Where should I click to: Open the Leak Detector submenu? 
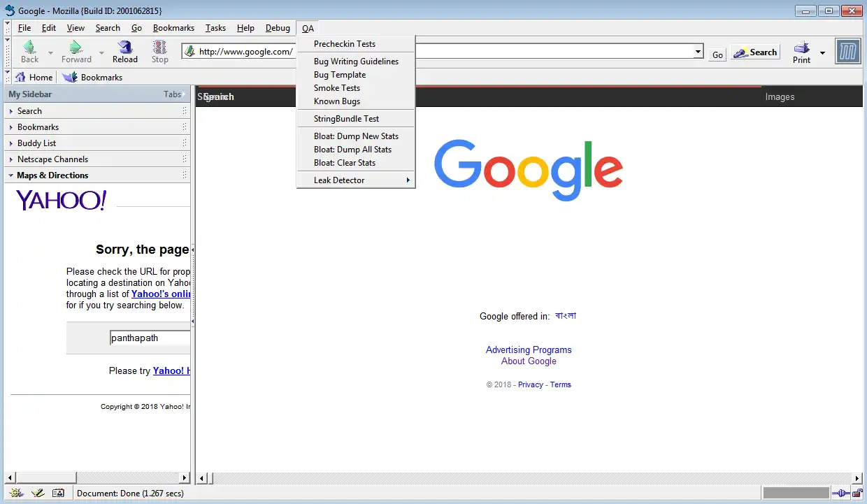[356, 180]
